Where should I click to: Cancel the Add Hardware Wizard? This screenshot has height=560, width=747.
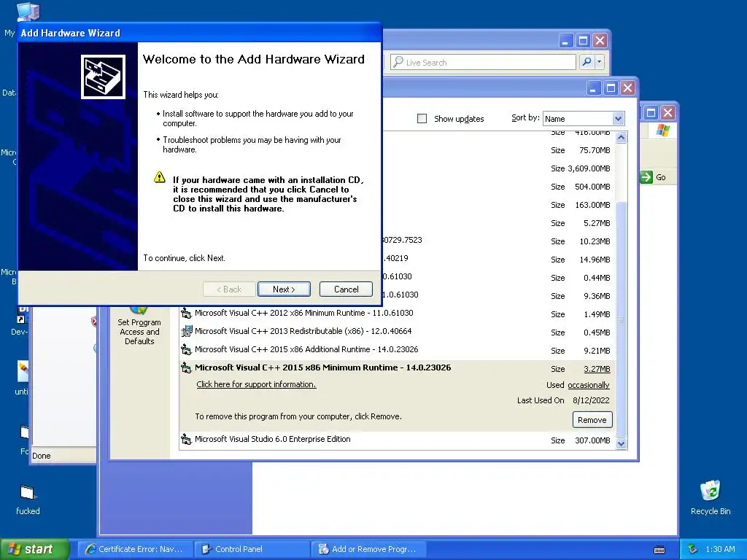pos(346,289)
